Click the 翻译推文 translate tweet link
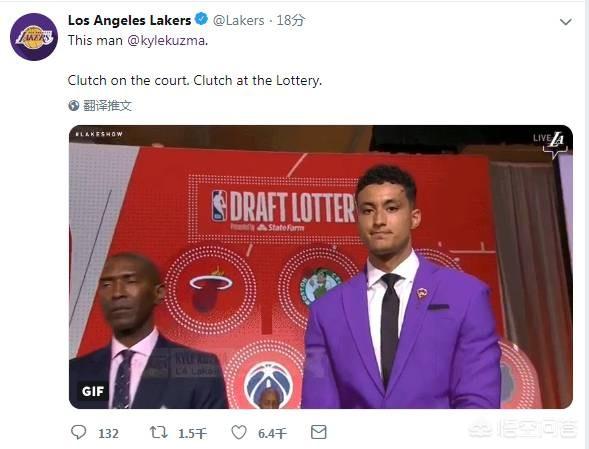589x449 pixels. (107, 106)
